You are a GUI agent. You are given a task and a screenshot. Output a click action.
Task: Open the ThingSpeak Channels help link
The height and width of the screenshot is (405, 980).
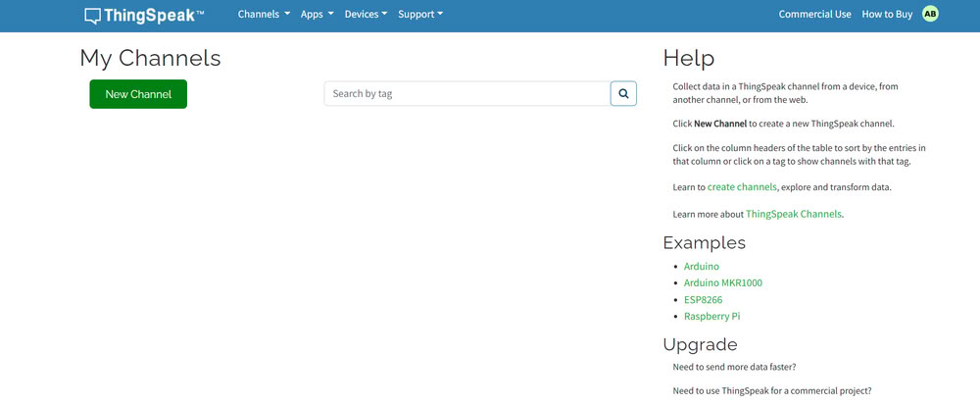(793, 214)
